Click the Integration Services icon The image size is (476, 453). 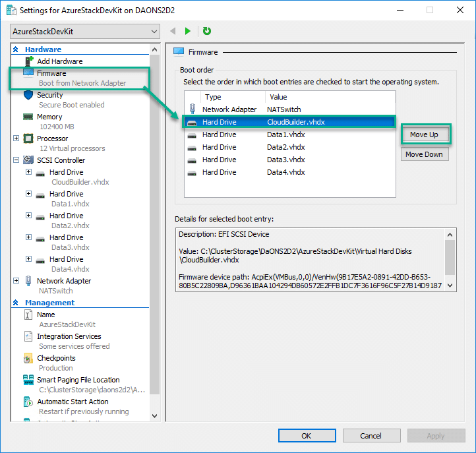(28, 336)
